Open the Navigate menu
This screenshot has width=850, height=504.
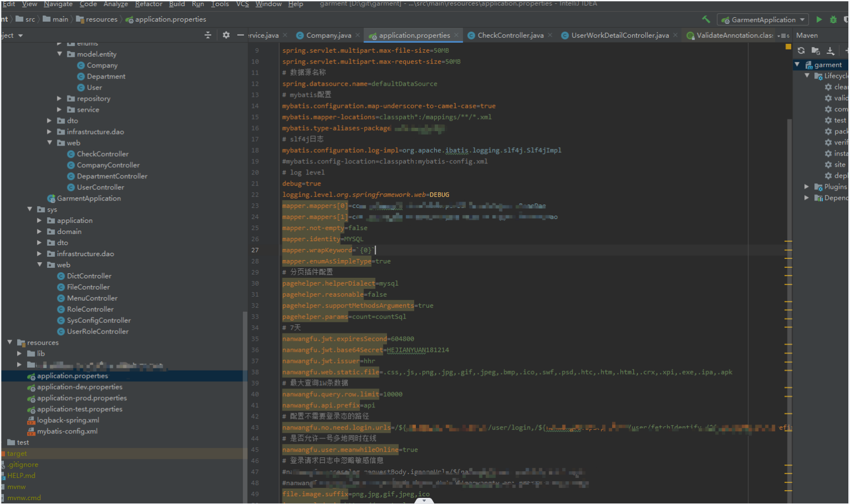[x=58, y=4]
